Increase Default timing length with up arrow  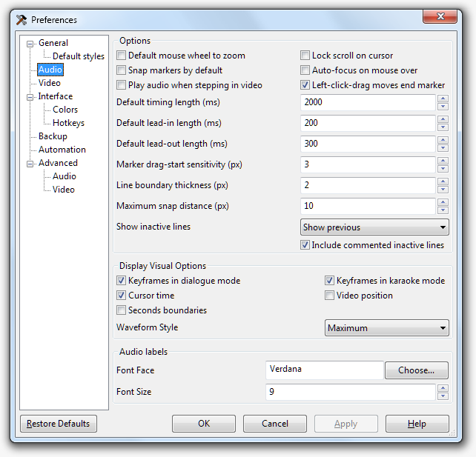(443, 99)
